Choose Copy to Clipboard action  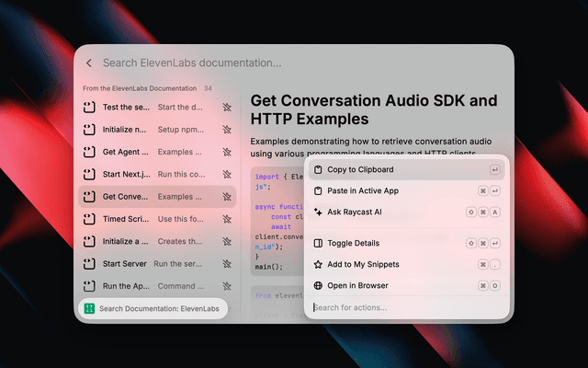click(406, 169)
